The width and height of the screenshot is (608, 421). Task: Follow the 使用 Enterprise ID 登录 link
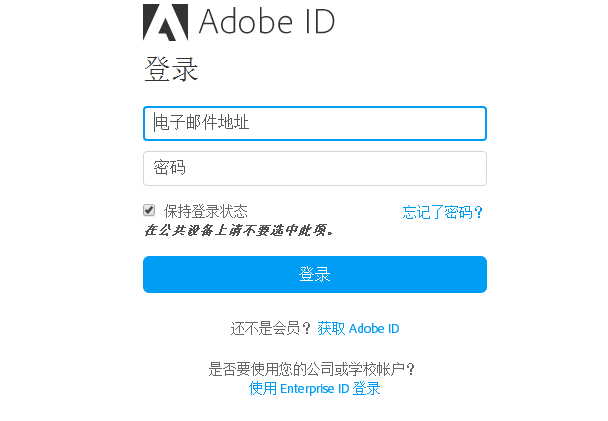(x=314, y=388)
